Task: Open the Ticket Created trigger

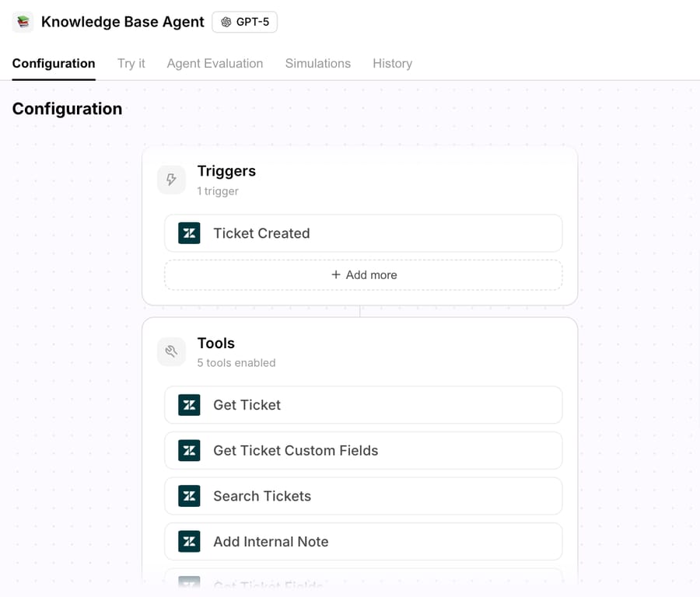Action: [x=363, y=233]
